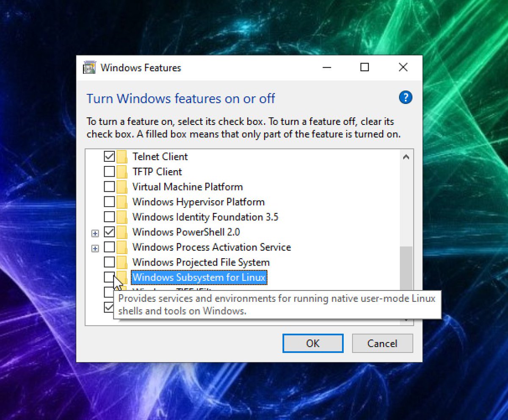Click the folder icon beside Windows Identity Foundation 3.5

pyautogui.click(x=122, y=217)
